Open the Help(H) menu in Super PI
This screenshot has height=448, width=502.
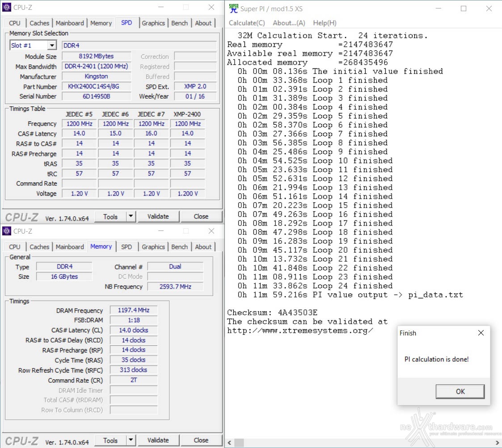[325, 23]
